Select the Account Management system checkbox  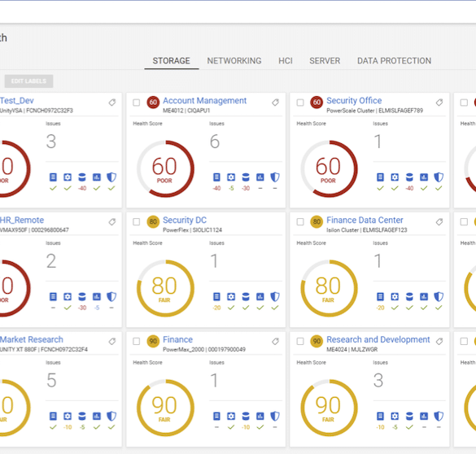(137, 103)
